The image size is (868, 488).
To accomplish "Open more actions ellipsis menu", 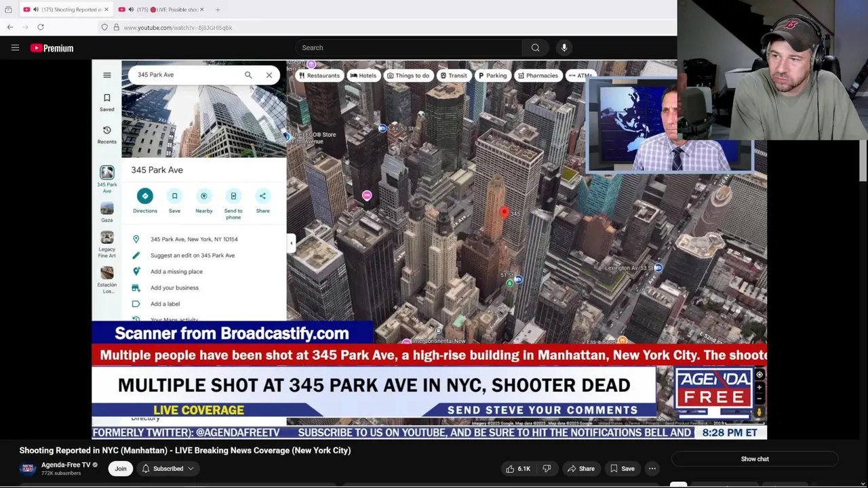I will pyautogui.click(x=652, y=468).
